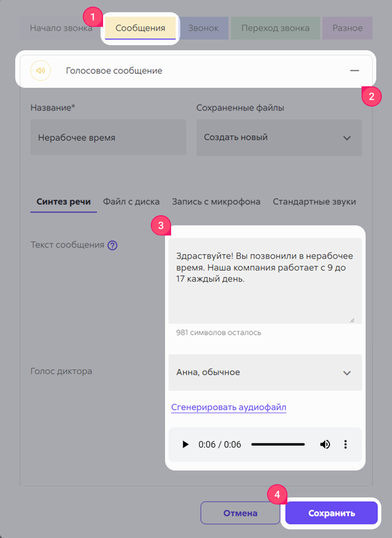Screen dimensions: 392x538
Task: Switch to the Сообщения tab
Action: click(x=140, y=28)
